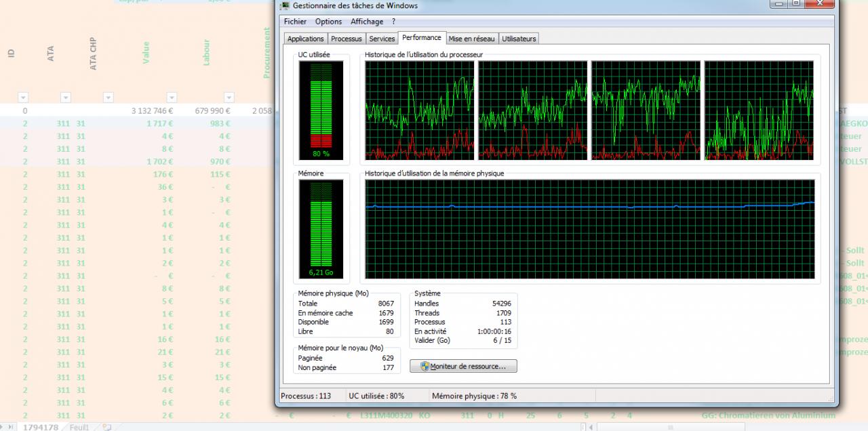Screen dimensions: 868x431
Task: Select Excel cell 3 132 746 €
Action: 153,110
